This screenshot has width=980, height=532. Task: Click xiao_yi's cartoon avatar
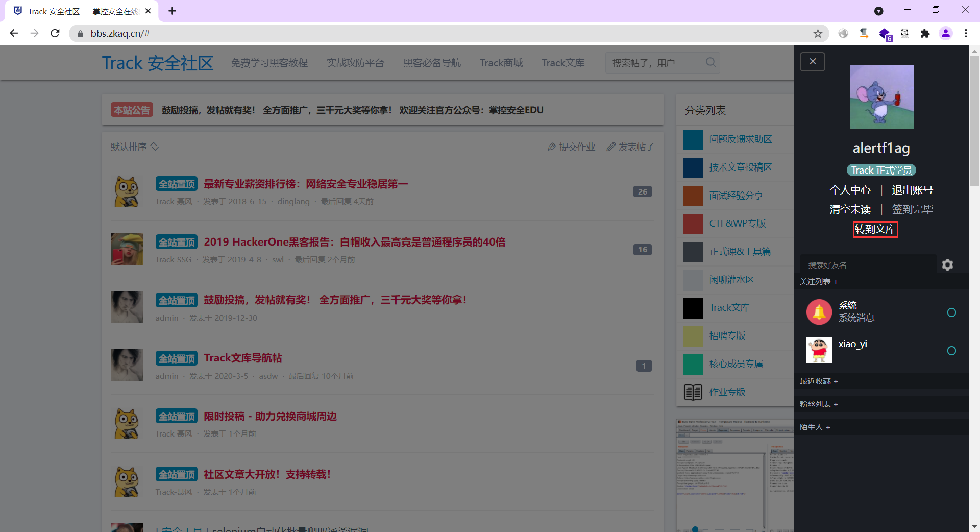(x=819, y=350)
